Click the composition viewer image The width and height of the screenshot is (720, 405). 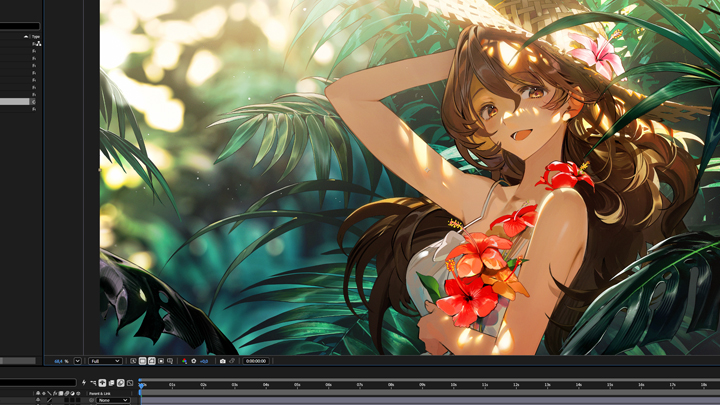[410, 177]
